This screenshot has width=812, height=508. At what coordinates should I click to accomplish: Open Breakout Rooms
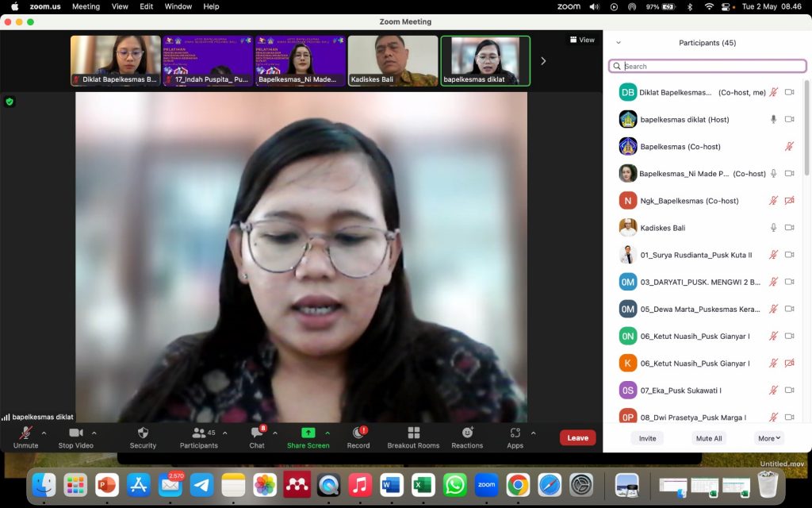tap(413, 433)
